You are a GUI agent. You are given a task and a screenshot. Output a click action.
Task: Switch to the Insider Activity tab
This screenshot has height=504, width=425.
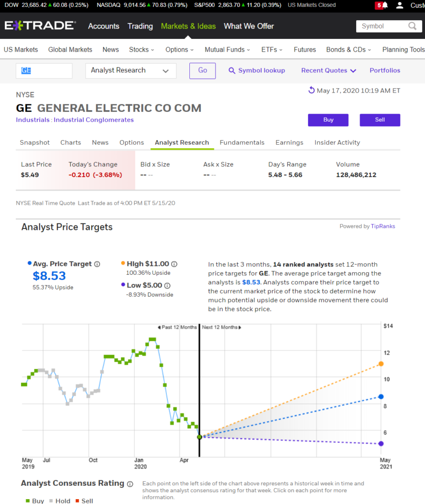(337, 142)
